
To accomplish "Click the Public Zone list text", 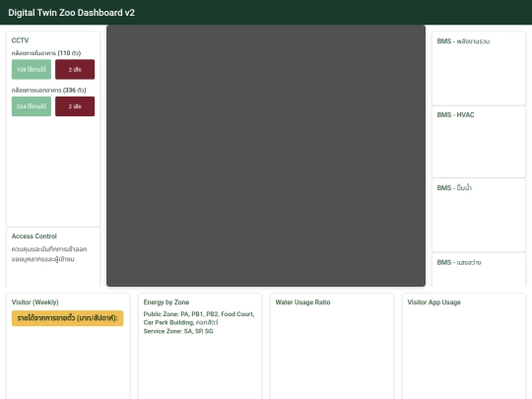I will [x=199, y=318].
